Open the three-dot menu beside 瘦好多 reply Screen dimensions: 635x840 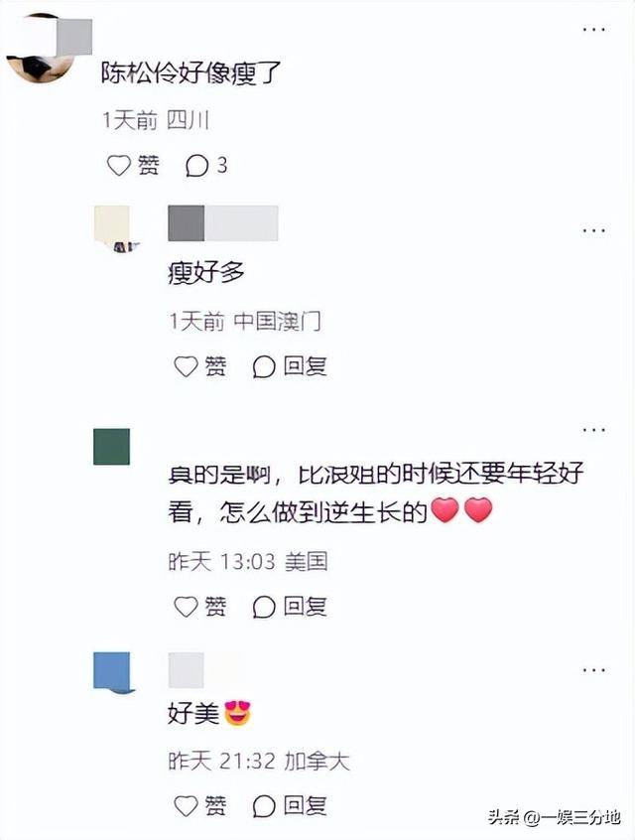pos(593,231)
